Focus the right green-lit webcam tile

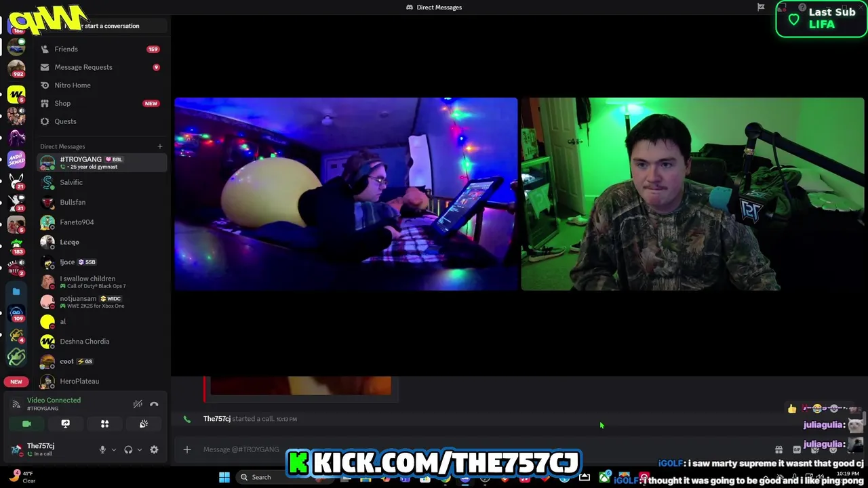point(692,194)
